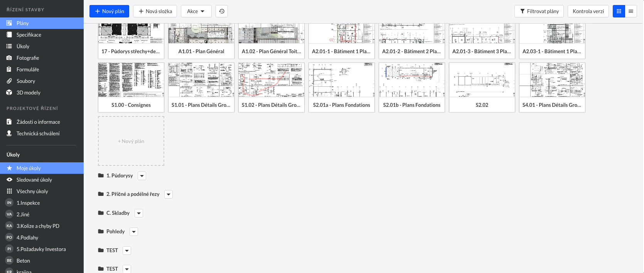Image resolution: width=644 pixels, height=273 pixels.
Task: Switch to grid view layout
Action: click(x=619, y=11)
